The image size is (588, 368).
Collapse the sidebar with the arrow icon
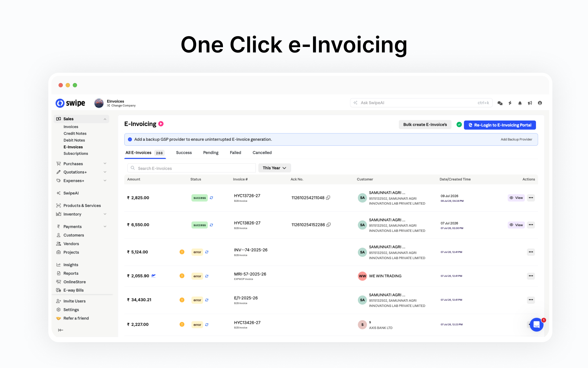pyautogui.click(x=61, y=330)
